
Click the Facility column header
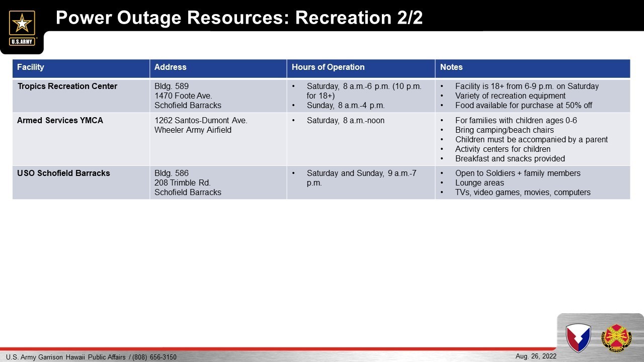tap(31, 67)
